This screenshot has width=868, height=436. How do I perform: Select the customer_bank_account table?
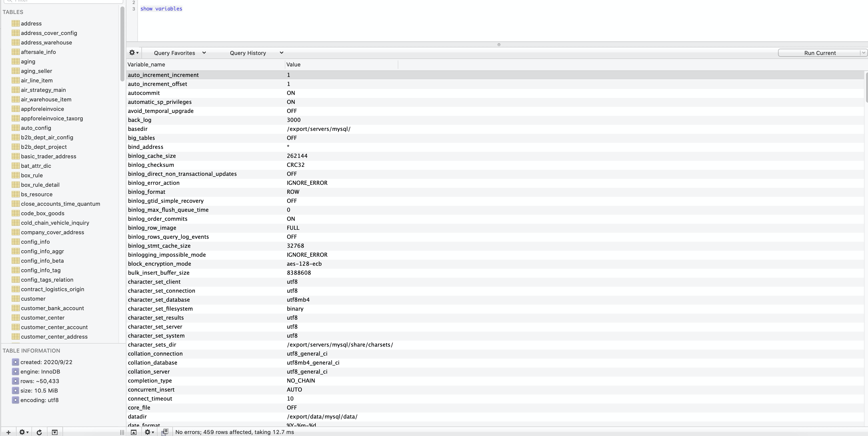(x=52, y=308)
